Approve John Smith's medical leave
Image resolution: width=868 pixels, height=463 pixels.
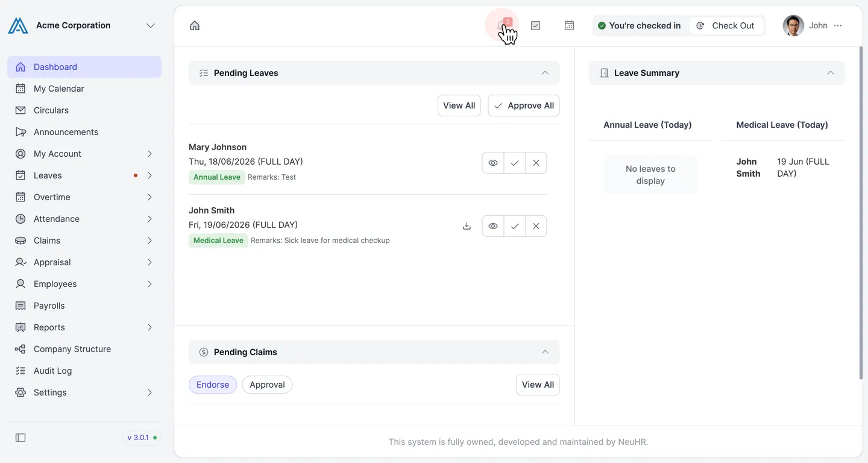pyautogui.click(x=515, y=226)
